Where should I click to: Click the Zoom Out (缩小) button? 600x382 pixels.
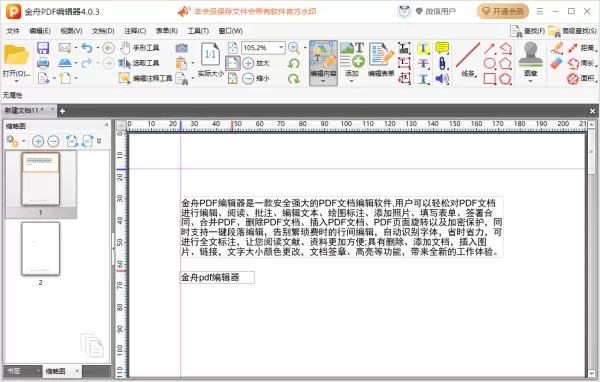tap(256, 78)
